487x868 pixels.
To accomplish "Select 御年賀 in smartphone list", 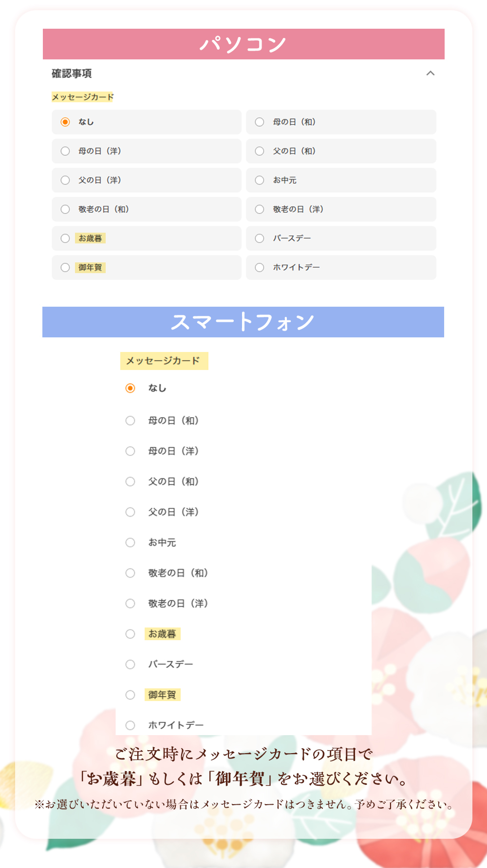I will click(130, 695).
